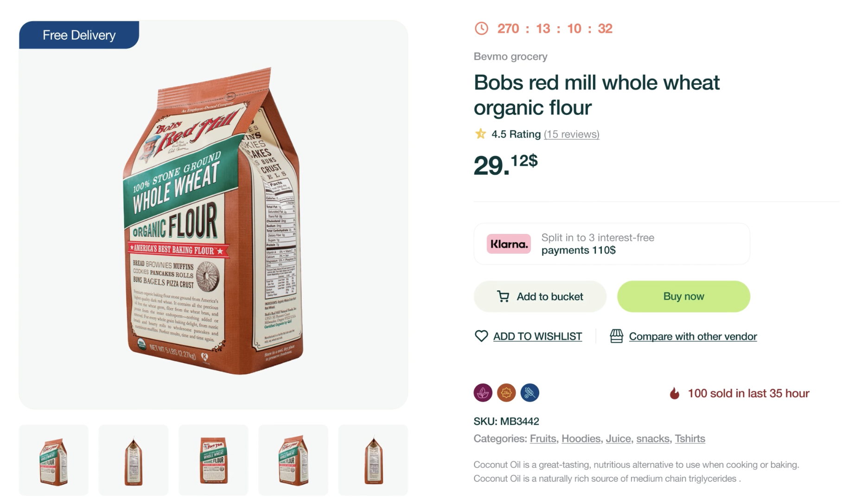
Task: Open the snacks category link
Action: coord(653,439)
